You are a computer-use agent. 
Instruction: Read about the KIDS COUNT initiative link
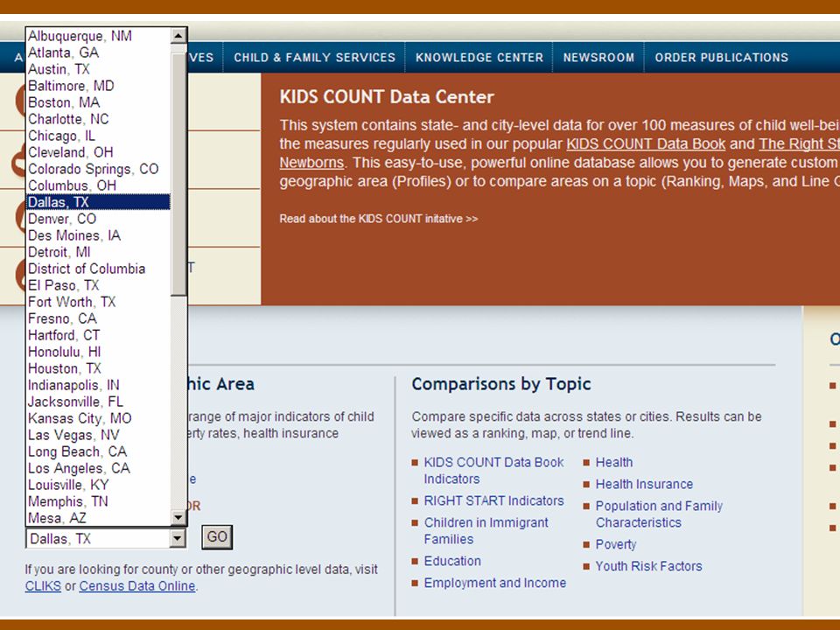pyautogui.click(x=378, y=219)
